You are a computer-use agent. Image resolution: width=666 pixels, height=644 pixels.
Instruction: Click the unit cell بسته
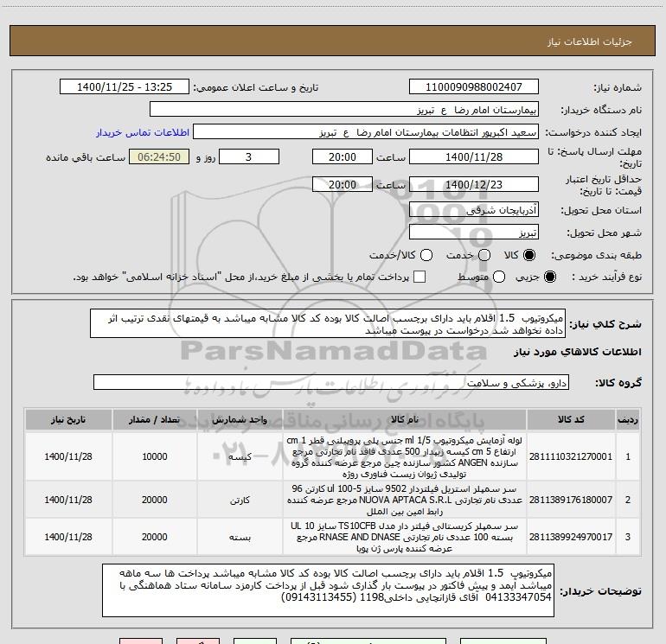point(240,538)
